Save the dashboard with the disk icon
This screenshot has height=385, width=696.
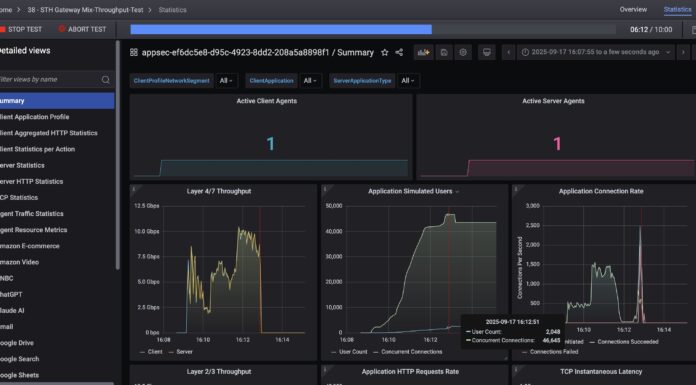pos(444,52)
